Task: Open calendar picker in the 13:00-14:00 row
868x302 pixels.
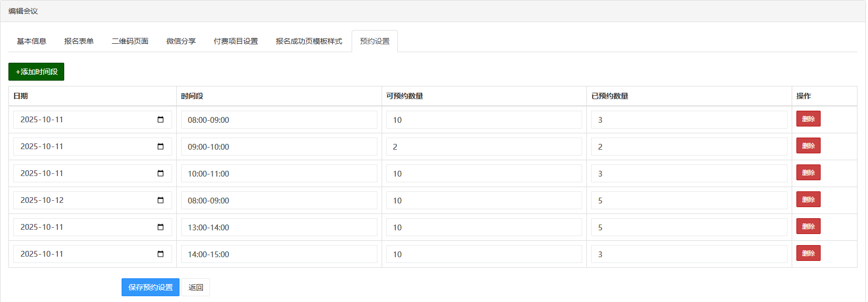Action: 161,227
